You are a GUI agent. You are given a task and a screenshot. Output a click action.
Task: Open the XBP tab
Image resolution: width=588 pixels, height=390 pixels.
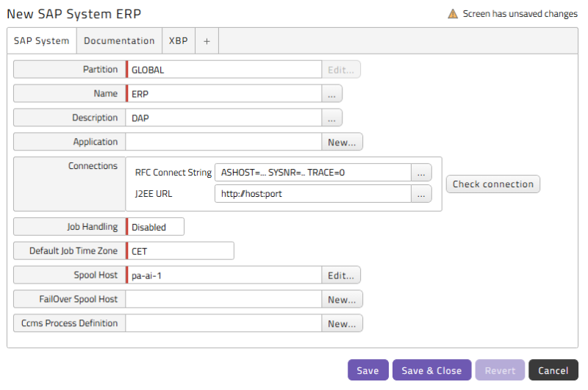tap(179, 41)
